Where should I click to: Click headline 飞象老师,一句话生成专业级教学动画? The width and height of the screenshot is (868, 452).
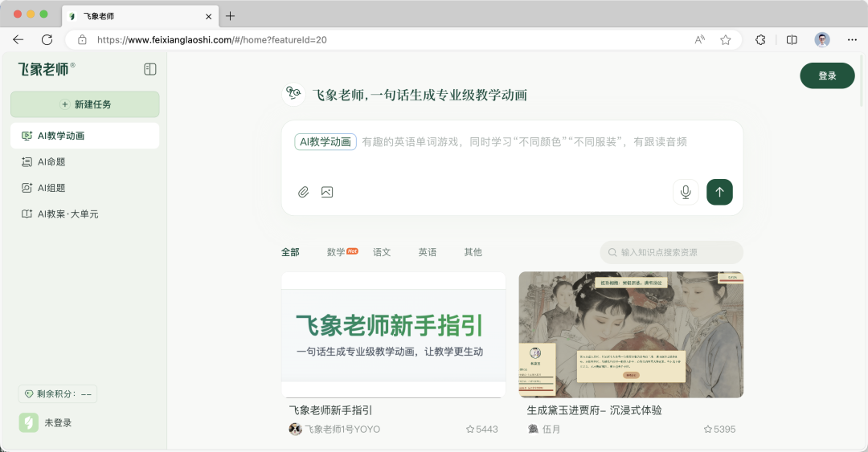click(420, 96)
